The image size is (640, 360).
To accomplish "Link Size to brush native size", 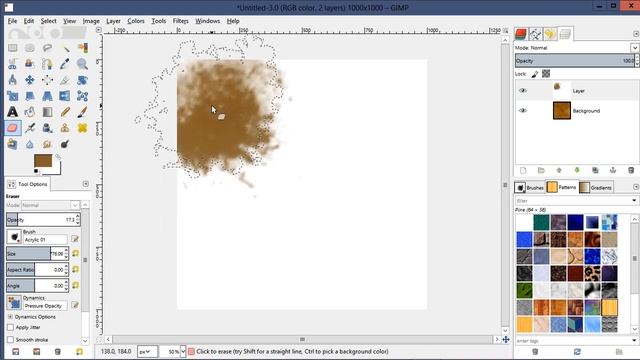I will [76, 253].
